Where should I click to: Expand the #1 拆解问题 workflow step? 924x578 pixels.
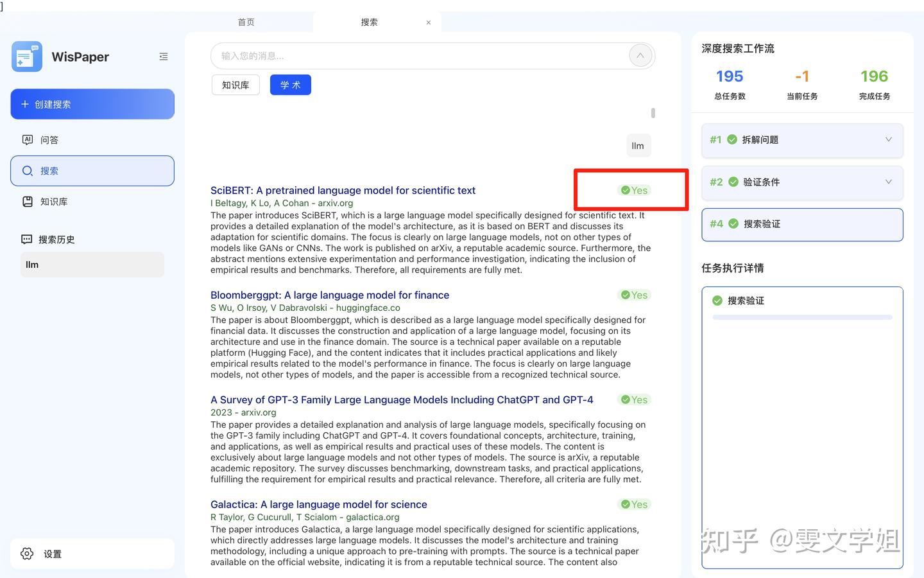point(888,139)
